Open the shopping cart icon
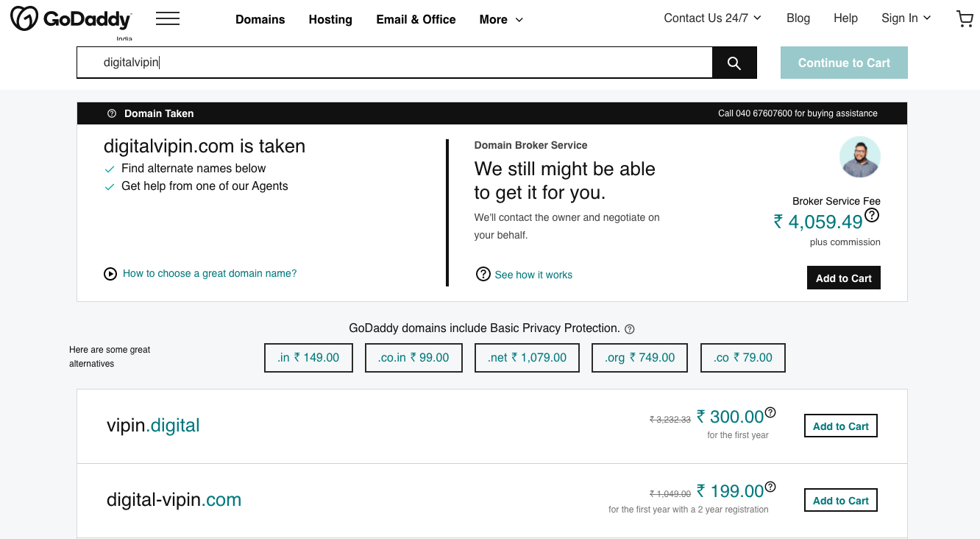980x539 pixels. 964,18
